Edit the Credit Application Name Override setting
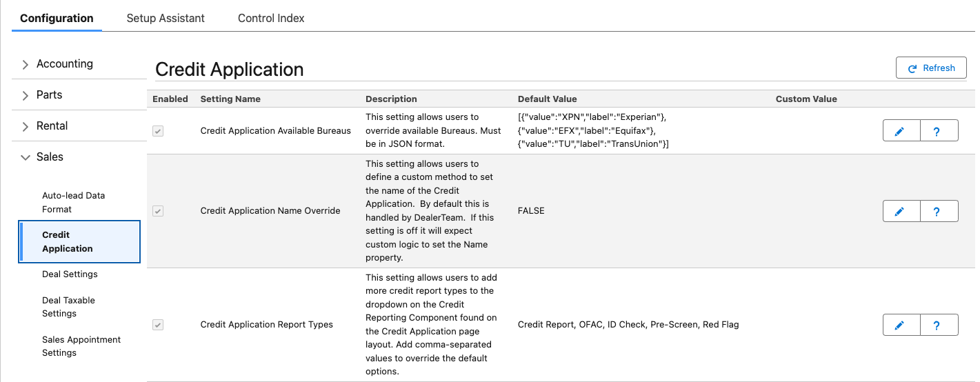The width and height of the screenshot is (980, 382). pyautogui.click(x=901, y=211)
